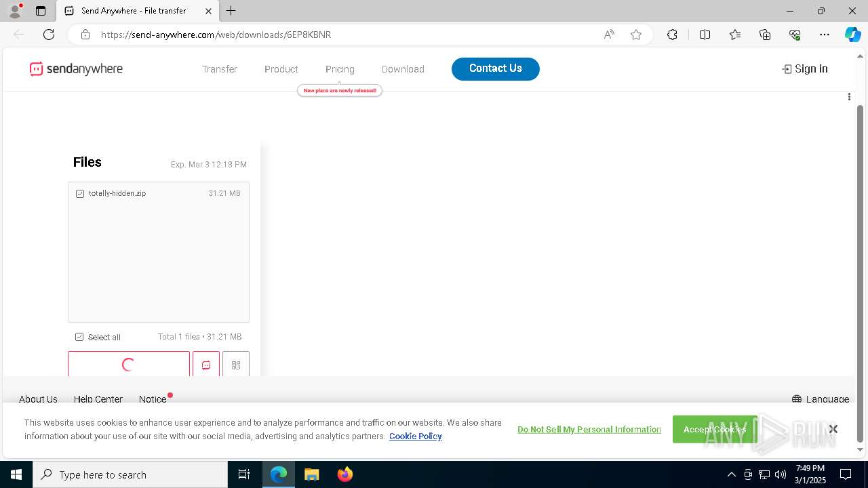Click the totally-hidden.zip file name
The image size is (868, 488).
click(x=117, y=194)
